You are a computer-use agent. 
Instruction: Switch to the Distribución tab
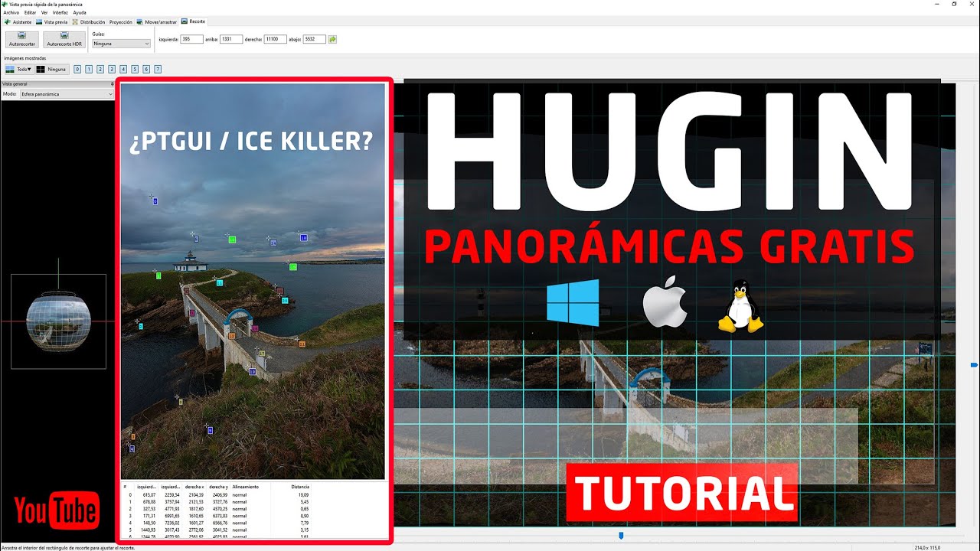[x=89, y=22]
